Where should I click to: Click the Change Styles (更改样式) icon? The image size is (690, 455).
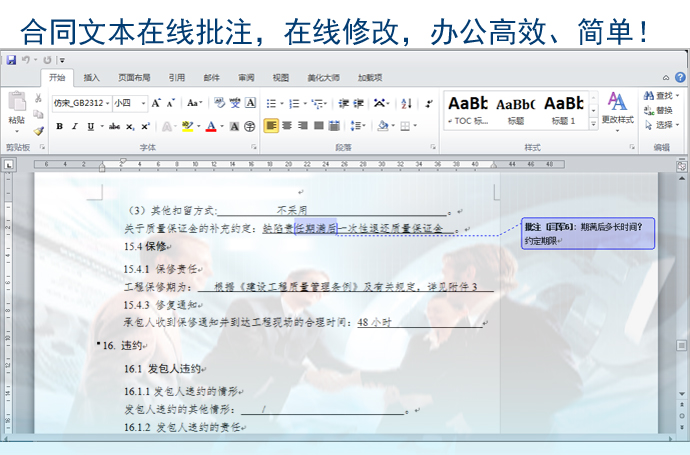[x=617, y=105]
